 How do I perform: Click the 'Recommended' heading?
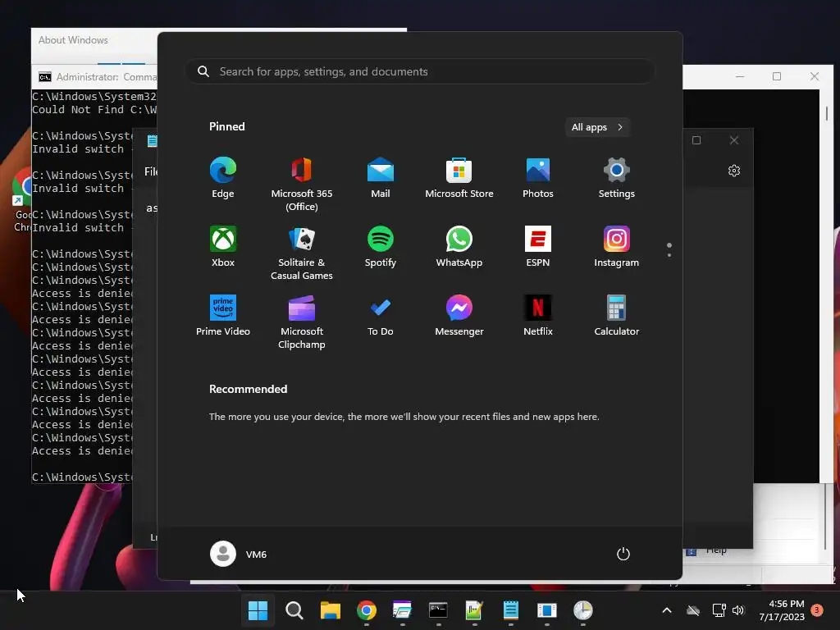tap(248, 389)
